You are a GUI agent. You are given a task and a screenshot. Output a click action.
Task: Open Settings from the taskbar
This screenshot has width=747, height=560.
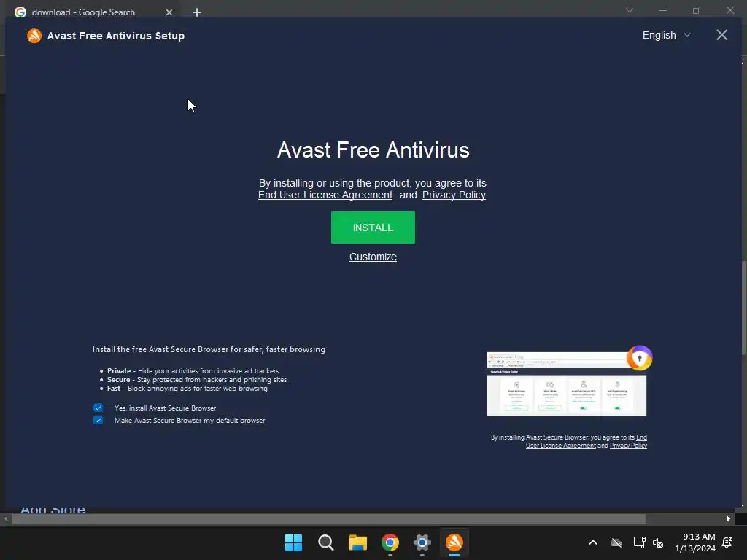pyautogui.click(x=422, y=542)
